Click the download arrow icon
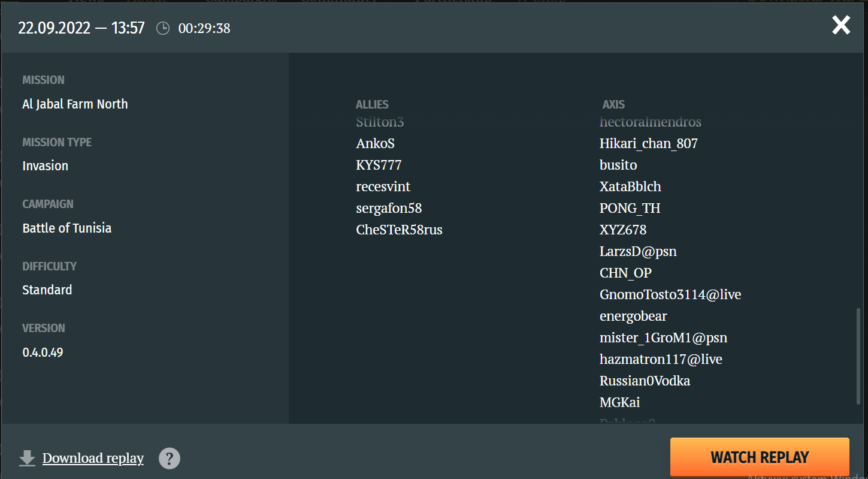 pyautogui.click(x=27, y=458)
